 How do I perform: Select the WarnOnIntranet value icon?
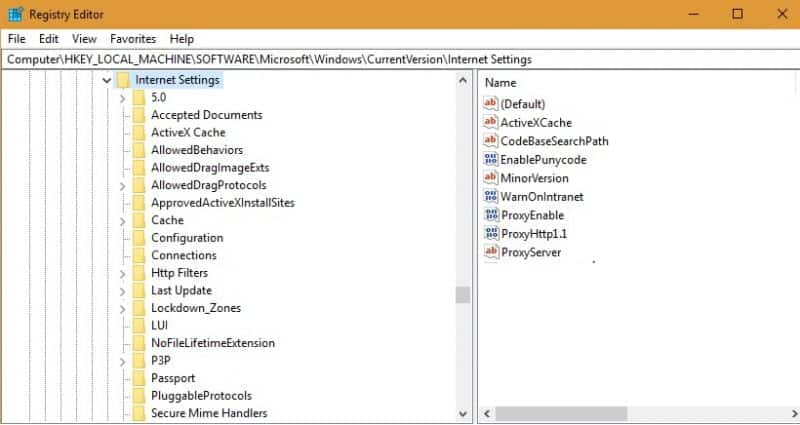click(491, 196)
